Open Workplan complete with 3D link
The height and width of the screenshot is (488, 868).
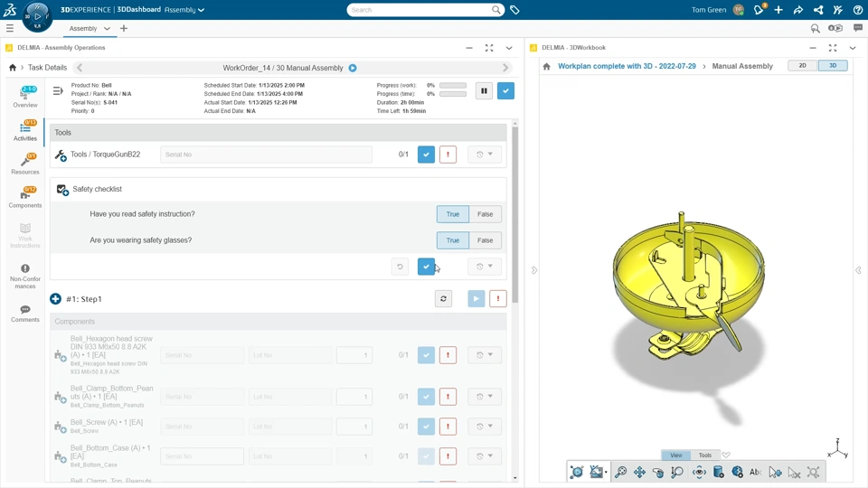(x=627, y=66)
